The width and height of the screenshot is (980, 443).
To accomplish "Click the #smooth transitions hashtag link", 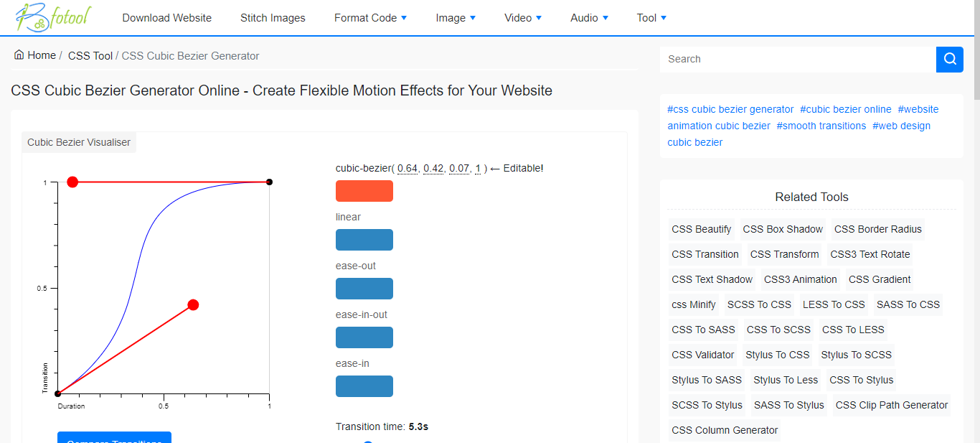I will click(x=821, y=126).
